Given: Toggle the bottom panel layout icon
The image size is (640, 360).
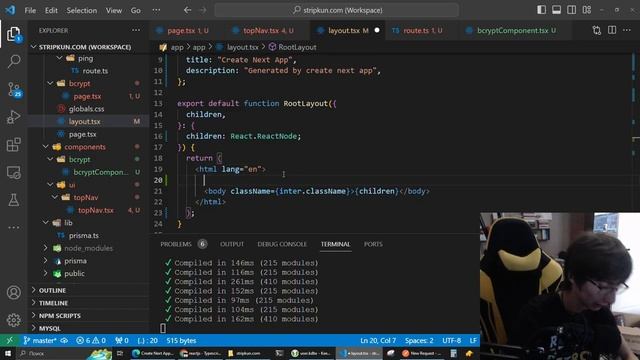Looking at the screenshot, I should [556, 10].
